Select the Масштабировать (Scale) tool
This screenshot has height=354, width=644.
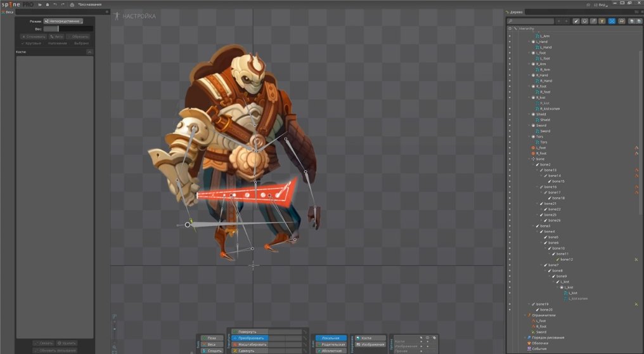click(250, 344)
